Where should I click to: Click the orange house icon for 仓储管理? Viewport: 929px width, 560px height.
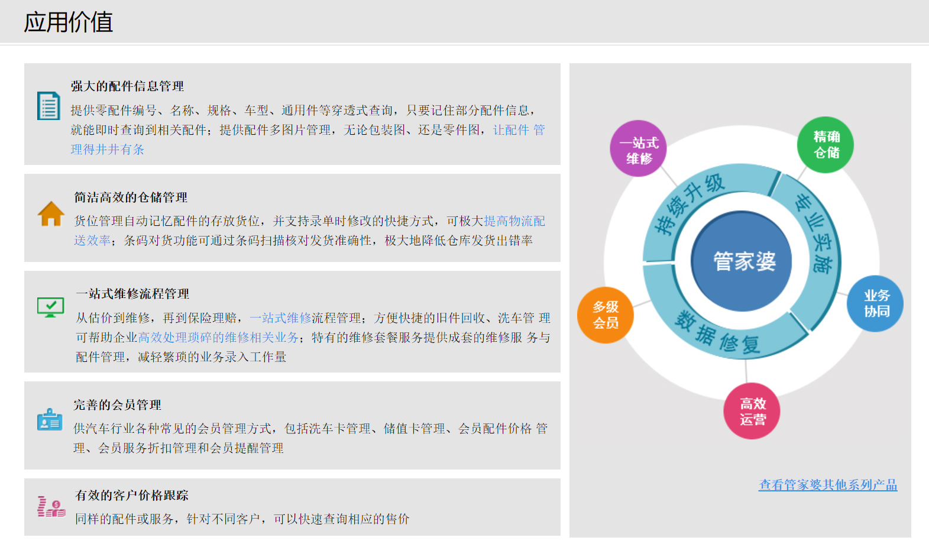(51, 214)
